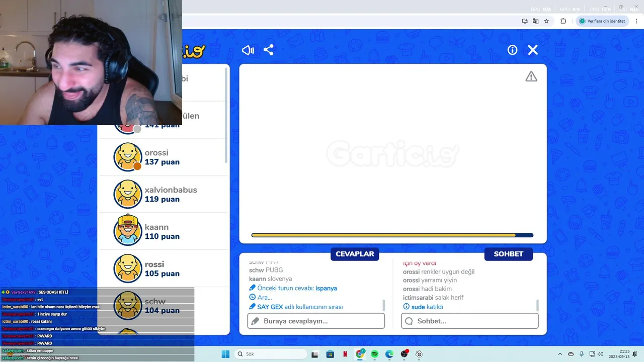This screenshot has height=362, width=644.
Task: Switch to Chrome on the taskbar
Action: [360, 354]
